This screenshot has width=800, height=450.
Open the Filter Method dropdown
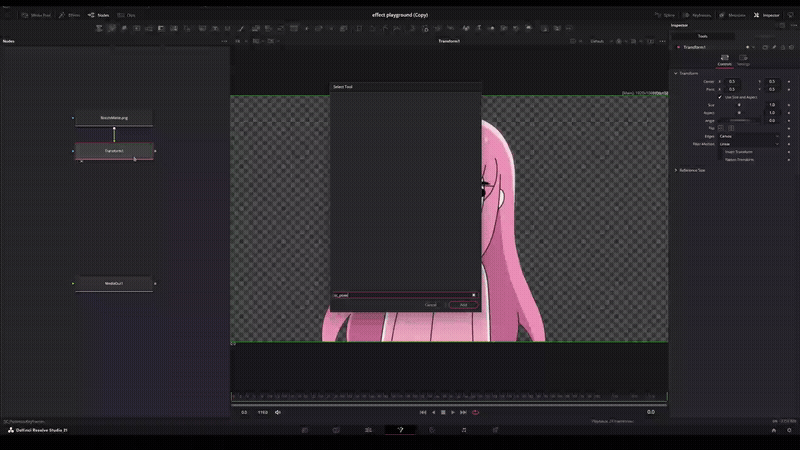coord(748,144)
